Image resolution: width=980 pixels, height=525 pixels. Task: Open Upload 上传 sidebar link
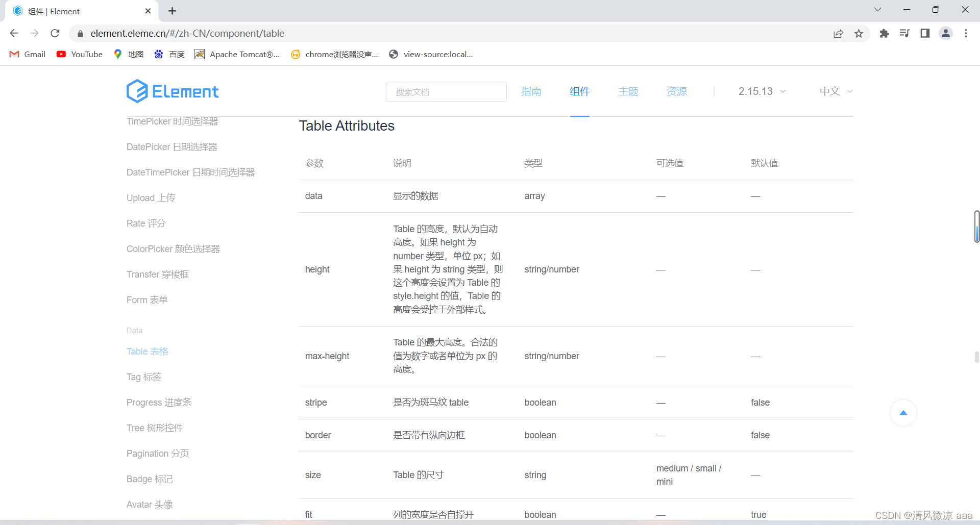[x=151, y=198]
